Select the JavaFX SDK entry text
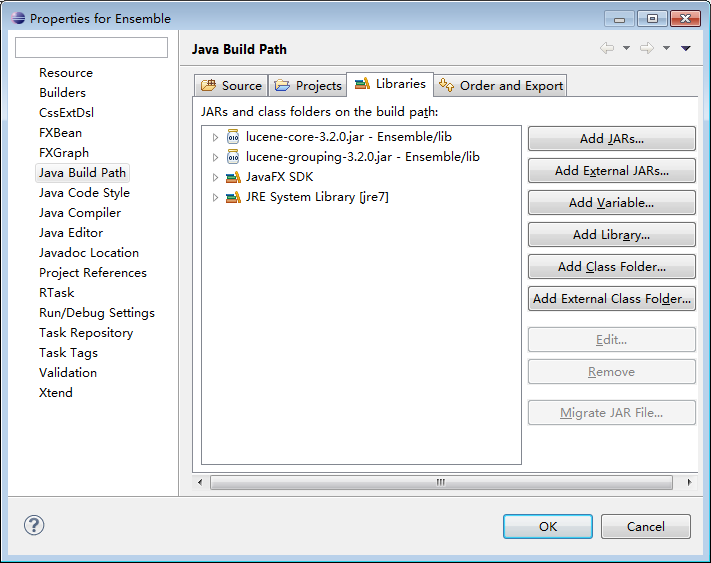This screenshot has height=563, width=711. (x=279, y=177)
